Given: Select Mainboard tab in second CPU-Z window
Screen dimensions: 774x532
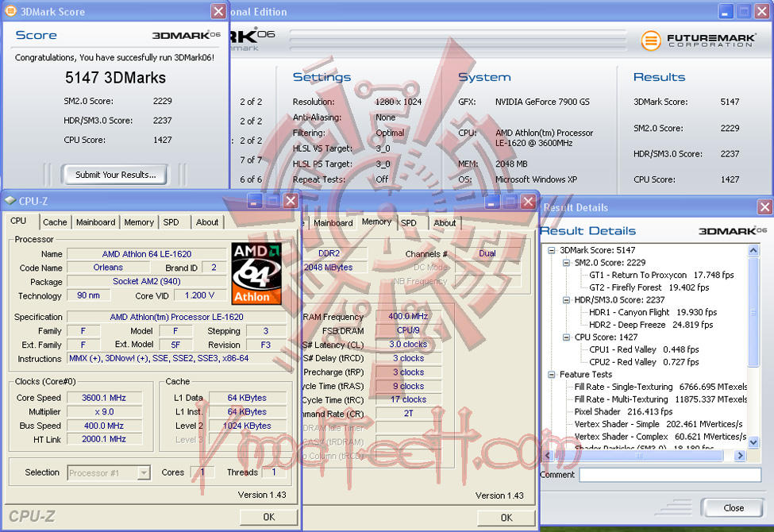Looking at the screenshot, I should (x=333, y=223).
